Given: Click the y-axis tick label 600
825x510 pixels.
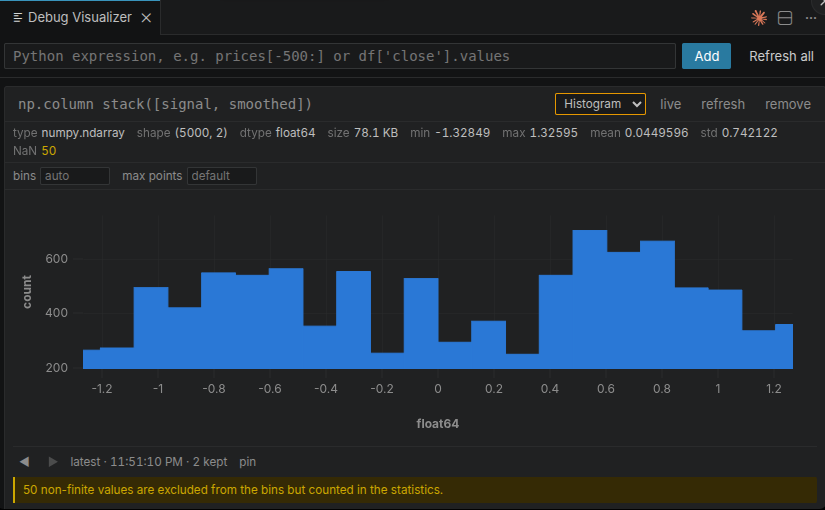Looking at the screenshot, I should pos(56,259).
